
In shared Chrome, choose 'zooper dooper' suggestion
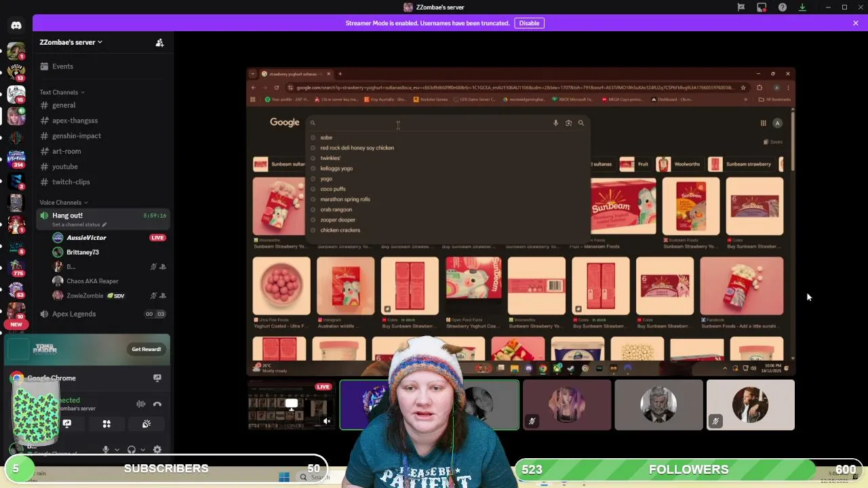point(338,220)
